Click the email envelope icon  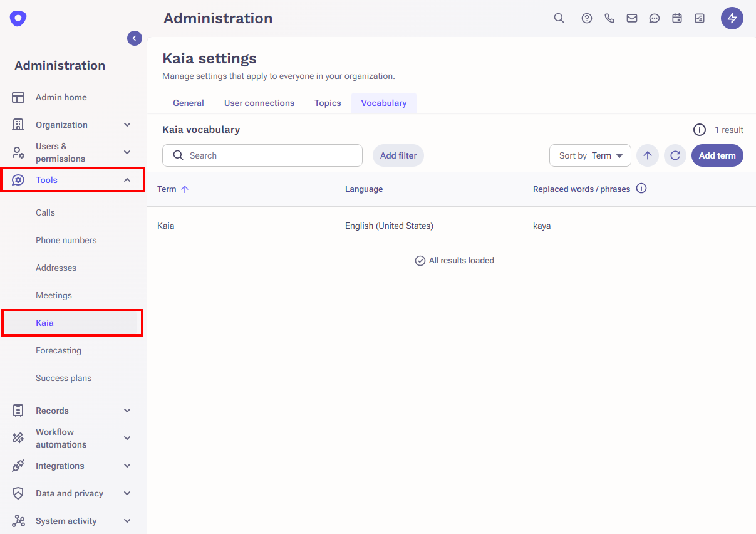pyautogui.click(x=631, y=18)
